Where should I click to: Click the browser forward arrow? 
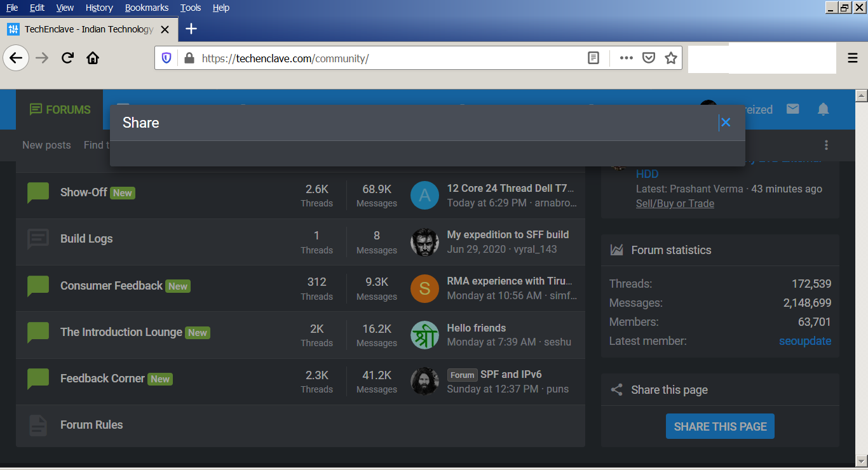42,58
